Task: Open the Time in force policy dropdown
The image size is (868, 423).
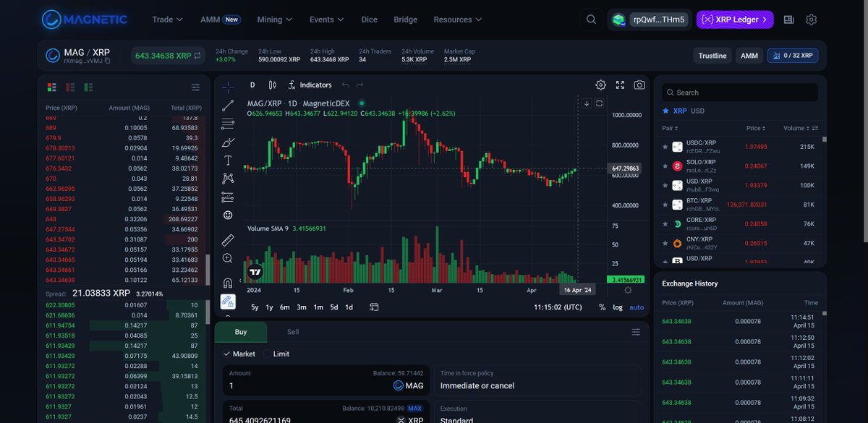Action: click(x=537, y=380)
